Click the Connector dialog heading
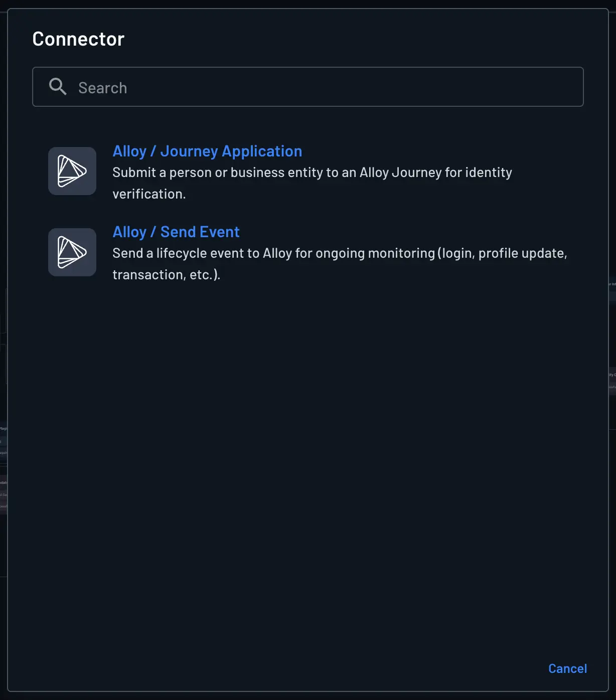Image resolution: width=616 pixels, height=700 pixels. tap(78, 39)
